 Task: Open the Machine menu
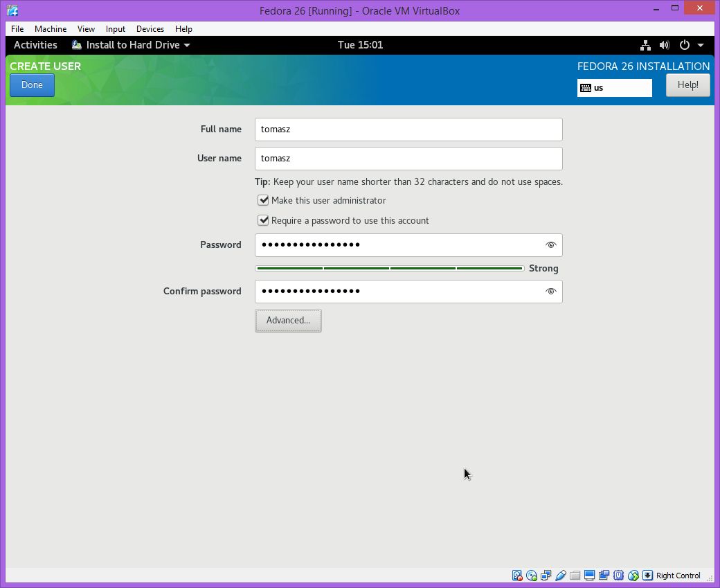click(51, 29)
